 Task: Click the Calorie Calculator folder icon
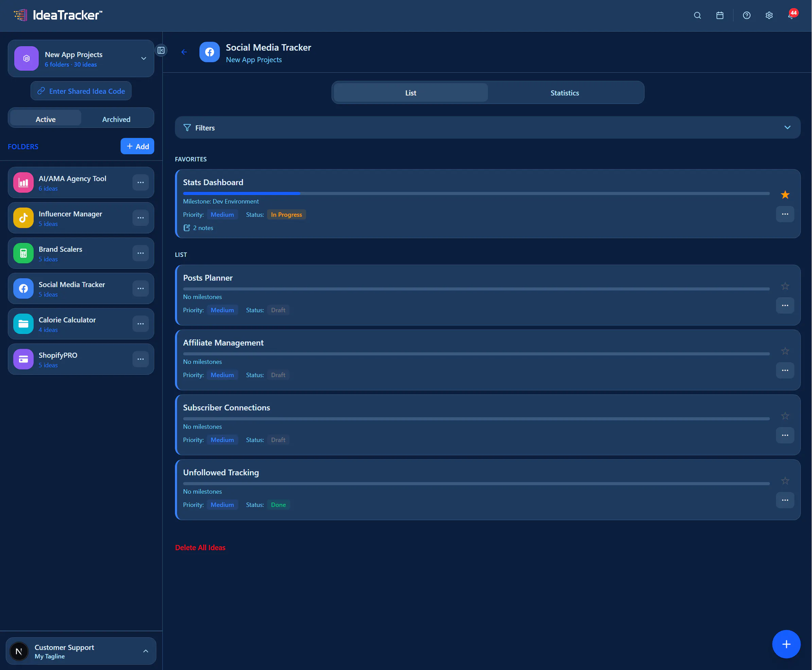click(x=23, y=324)
